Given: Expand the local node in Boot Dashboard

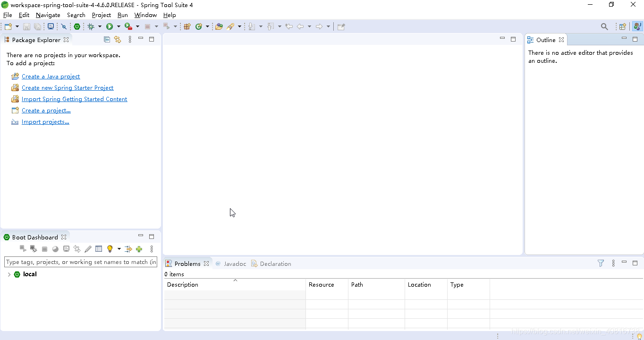Looking at the screenshot, I should (x=9, y=274).
